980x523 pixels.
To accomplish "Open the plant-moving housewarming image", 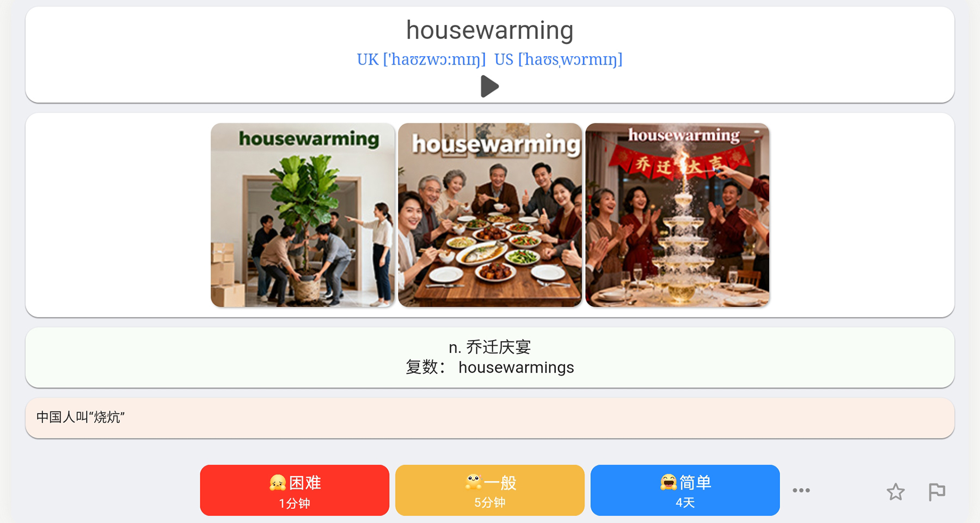I will click(x=303, y=215).
